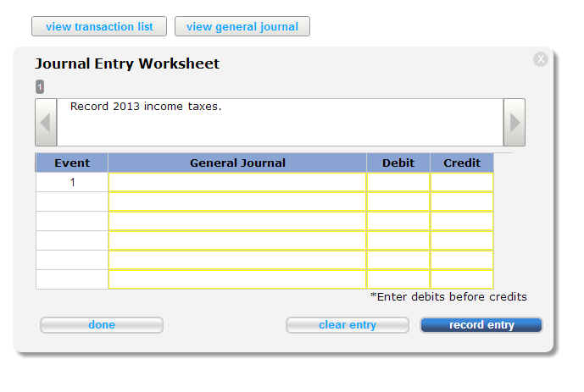
Task: Select General Journal field in last row
Action: [237, 279]
